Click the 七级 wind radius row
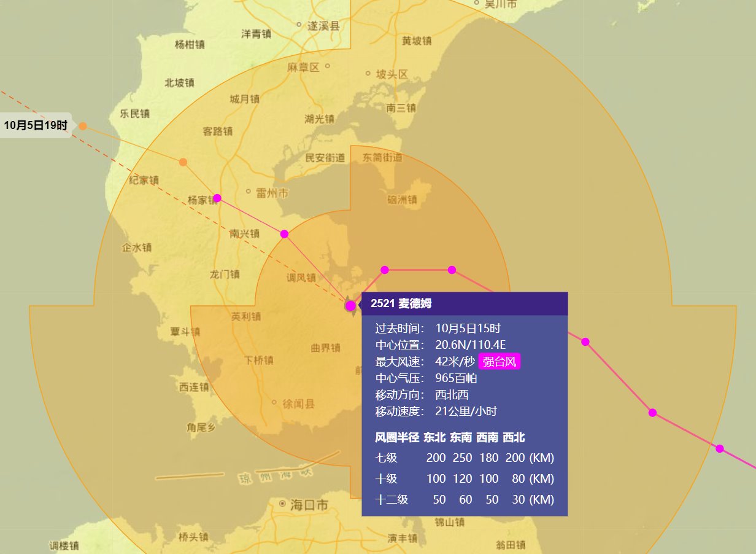This screenshot has width=756, height=554. (464, 458)
